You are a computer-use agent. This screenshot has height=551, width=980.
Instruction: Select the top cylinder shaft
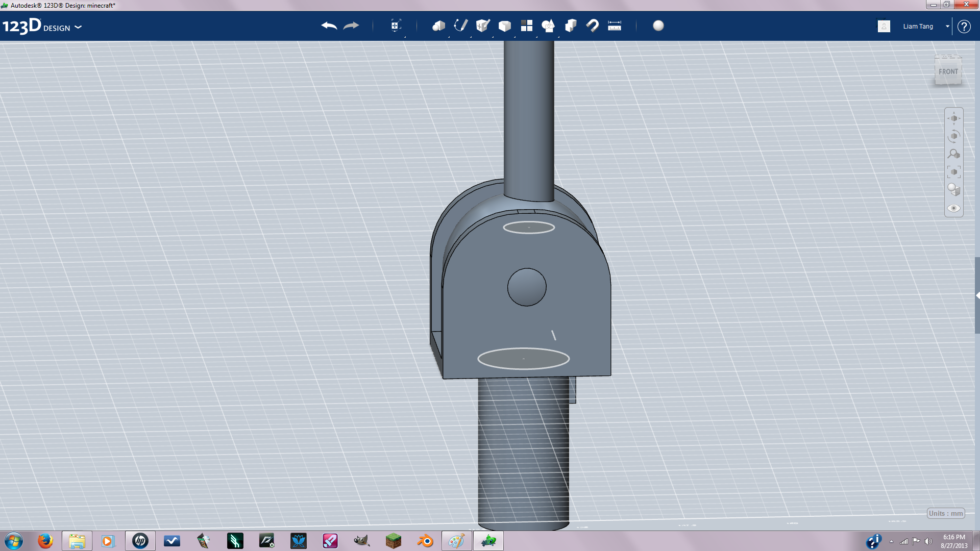click(529, 120)
